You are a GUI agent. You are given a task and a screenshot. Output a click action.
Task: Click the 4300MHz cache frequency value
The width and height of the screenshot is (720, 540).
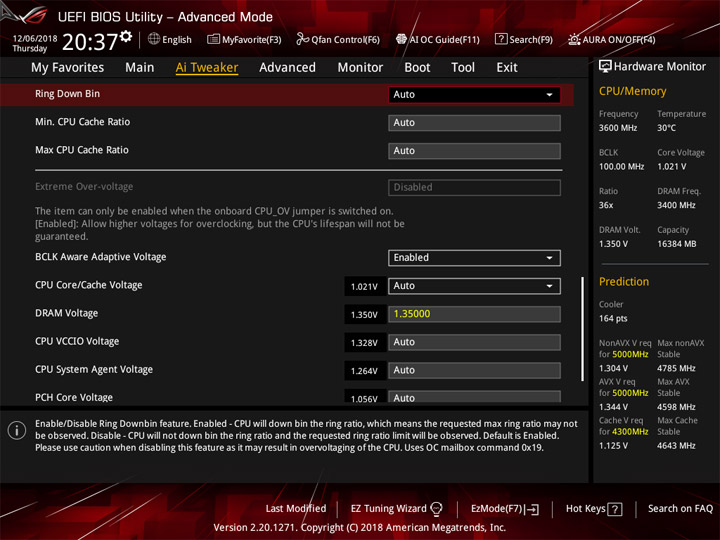tap(630, 432)
